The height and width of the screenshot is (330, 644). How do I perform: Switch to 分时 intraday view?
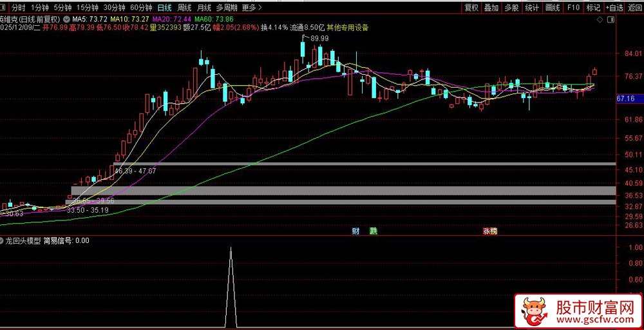click(19, 7)
